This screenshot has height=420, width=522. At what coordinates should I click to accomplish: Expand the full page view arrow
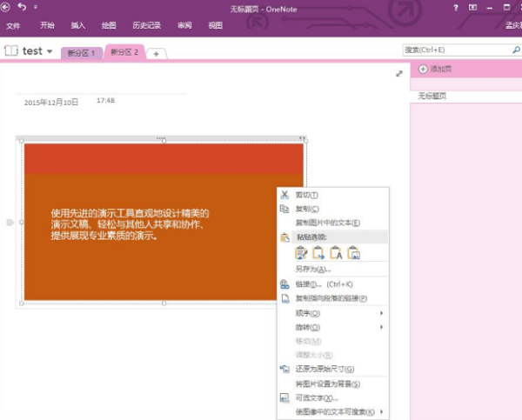398,74
